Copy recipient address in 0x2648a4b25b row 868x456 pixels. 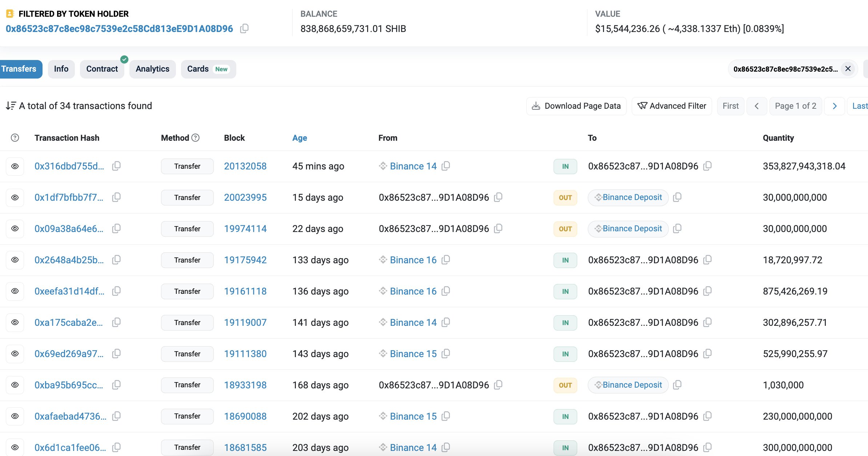pyautogui.click(x=707, y=260)
